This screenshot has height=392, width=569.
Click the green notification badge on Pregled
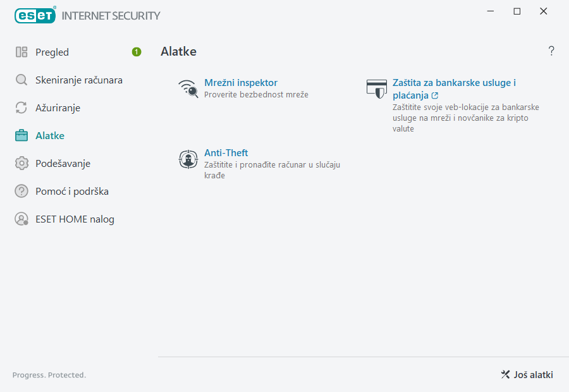coord(136,52)
